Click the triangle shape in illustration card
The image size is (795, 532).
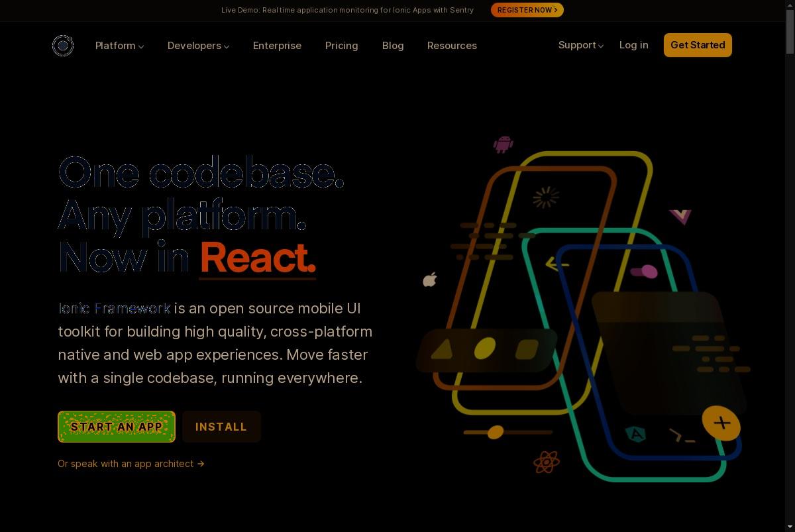442,349
